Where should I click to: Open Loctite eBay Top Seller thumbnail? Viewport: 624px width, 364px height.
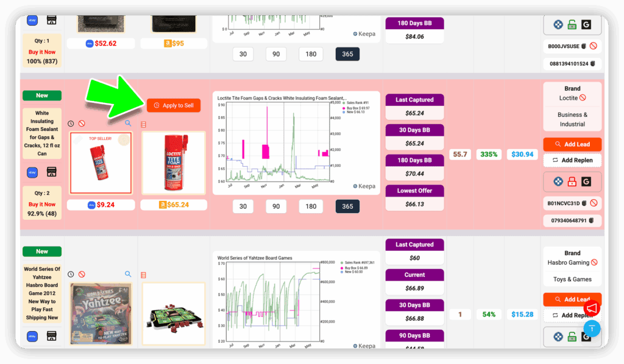click(x=101, y=163)
